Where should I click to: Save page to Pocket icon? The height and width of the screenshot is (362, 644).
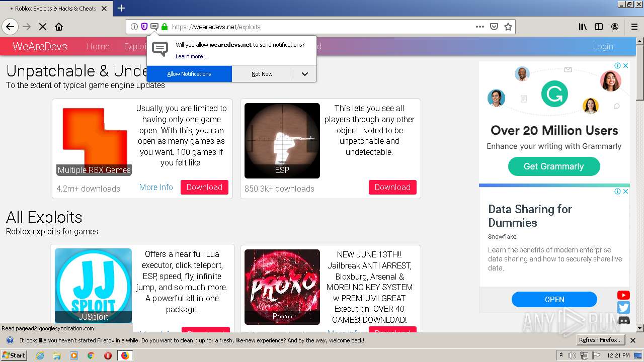point(494,27)
